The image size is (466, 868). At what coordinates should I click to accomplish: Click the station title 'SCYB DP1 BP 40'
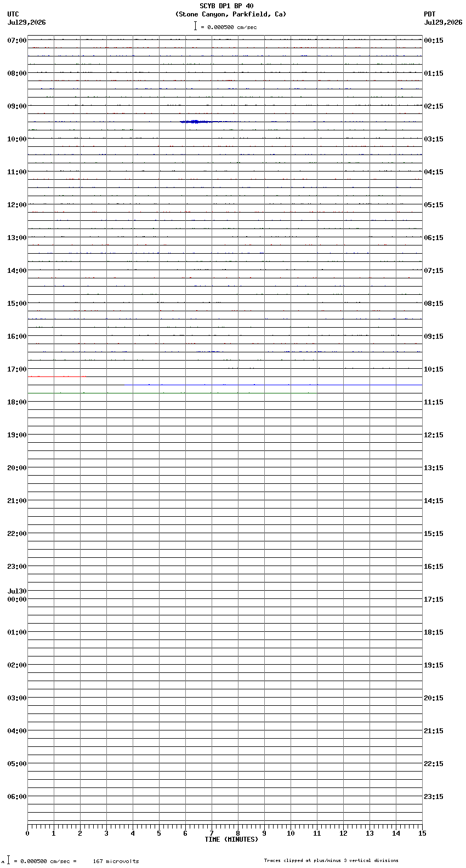coord(226,6)
